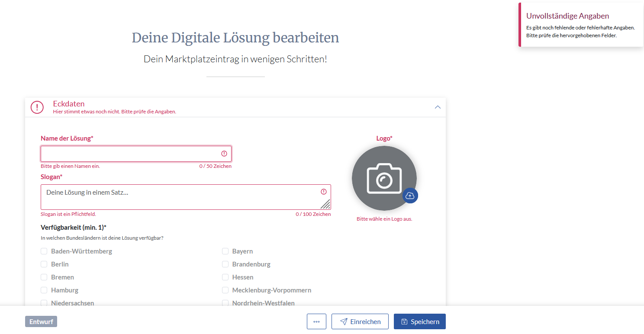Click the Unvollständige Angaben notification
This screenshot has height=334, width=644.
(580, 25)
